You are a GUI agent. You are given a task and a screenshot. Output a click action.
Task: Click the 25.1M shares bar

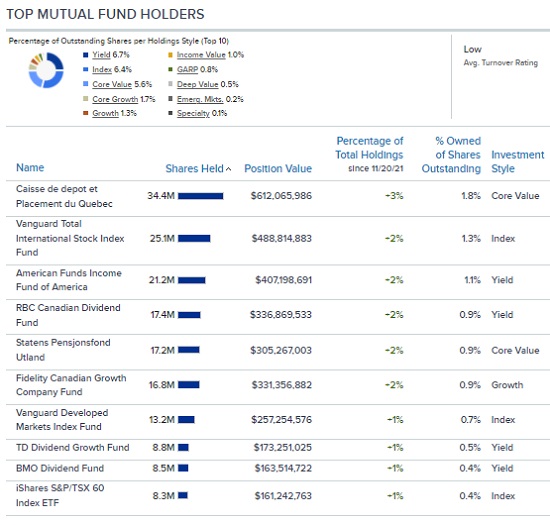194,238
